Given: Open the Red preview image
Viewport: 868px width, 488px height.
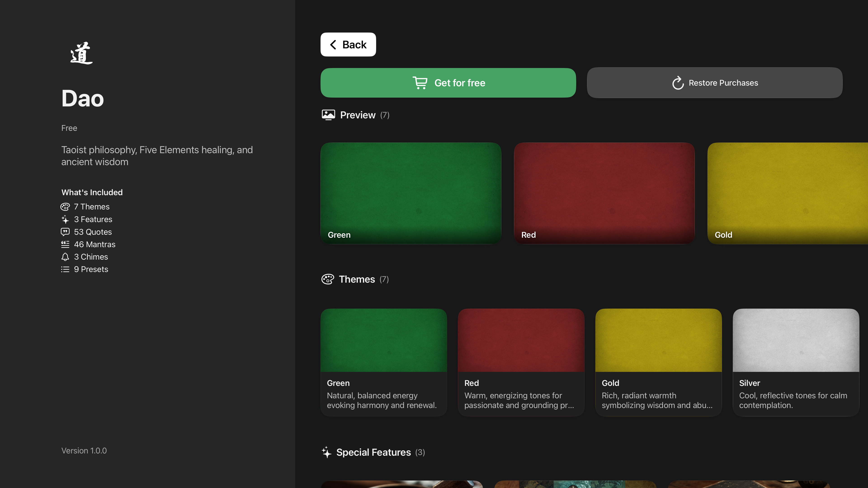Looking at the screenshot, I should [x=604, y=193].
